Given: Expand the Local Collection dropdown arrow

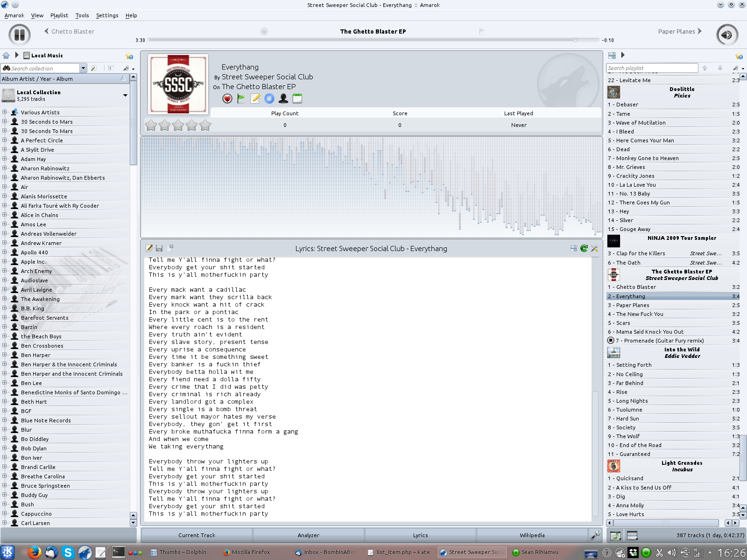Looking at the screenshot, I should (x=125, y=95).
